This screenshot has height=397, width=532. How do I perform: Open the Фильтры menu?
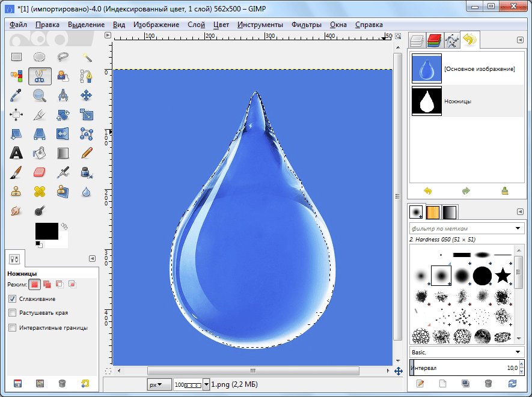[307, 25]
